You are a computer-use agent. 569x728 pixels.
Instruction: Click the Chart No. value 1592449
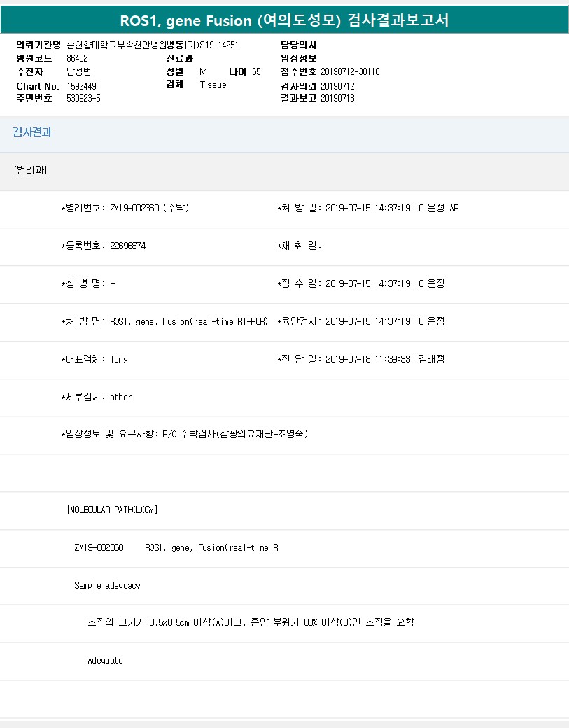[81, 86]
